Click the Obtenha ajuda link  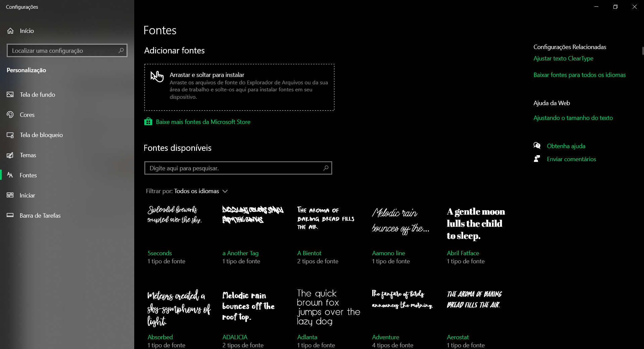point(566,146)
